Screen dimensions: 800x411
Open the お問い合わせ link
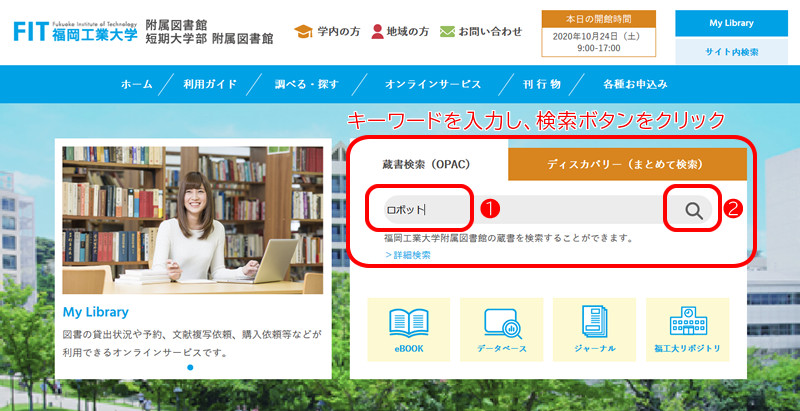(490, 32)
